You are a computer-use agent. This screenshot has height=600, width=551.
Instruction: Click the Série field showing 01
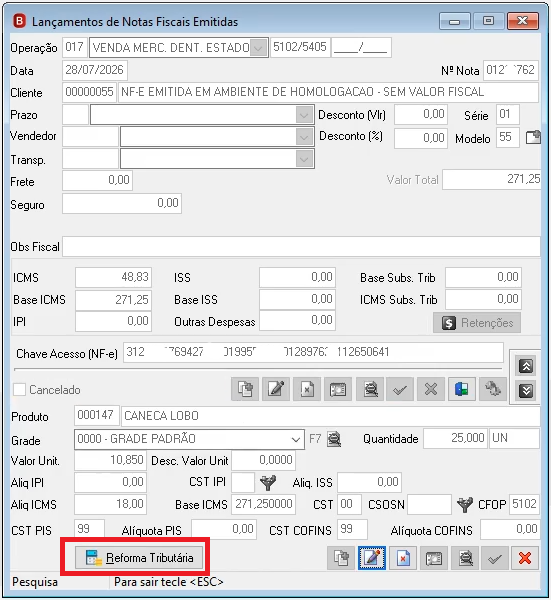pos(508,114)
